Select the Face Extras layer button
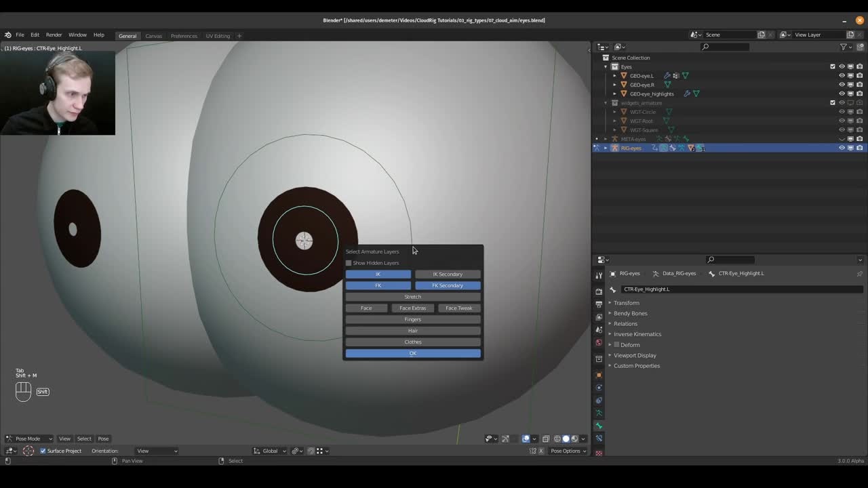The width and height of the screenshot is (868, 488). [412, 308]
